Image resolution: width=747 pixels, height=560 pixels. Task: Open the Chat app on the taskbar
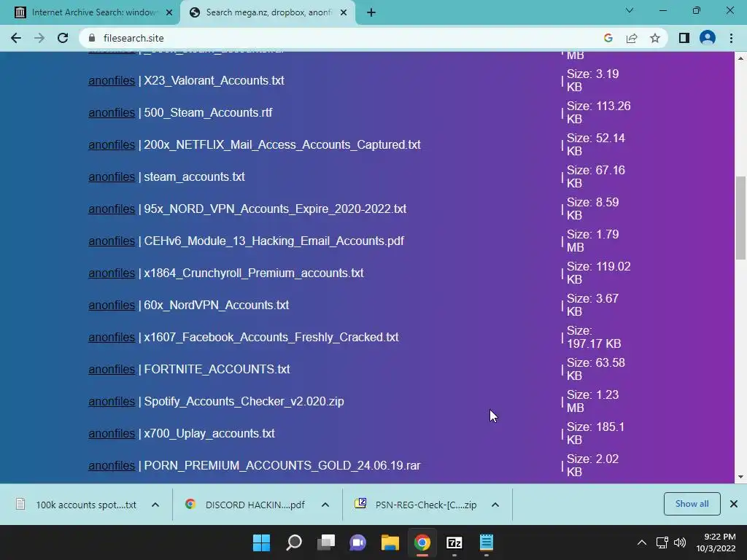pos(357,542)
